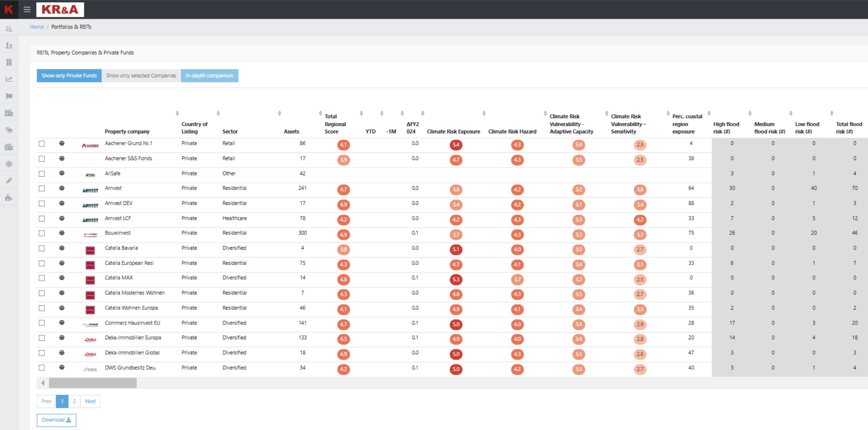The image size is (868, 430).
Task: Open the single building sidebar icon
Action: (9, 62)
